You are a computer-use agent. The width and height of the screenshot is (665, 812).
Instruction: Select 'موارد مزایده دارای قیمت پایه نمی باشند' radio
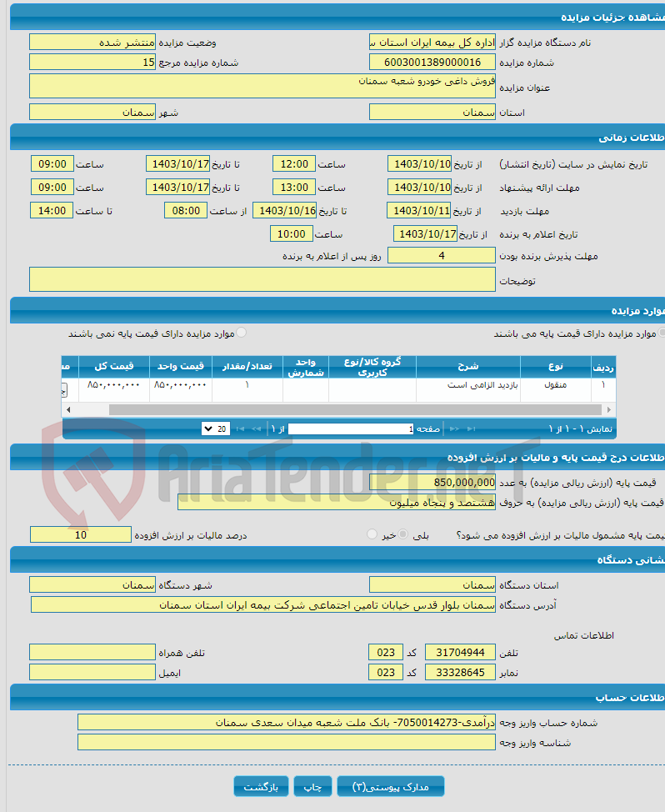tap(241, 333)
